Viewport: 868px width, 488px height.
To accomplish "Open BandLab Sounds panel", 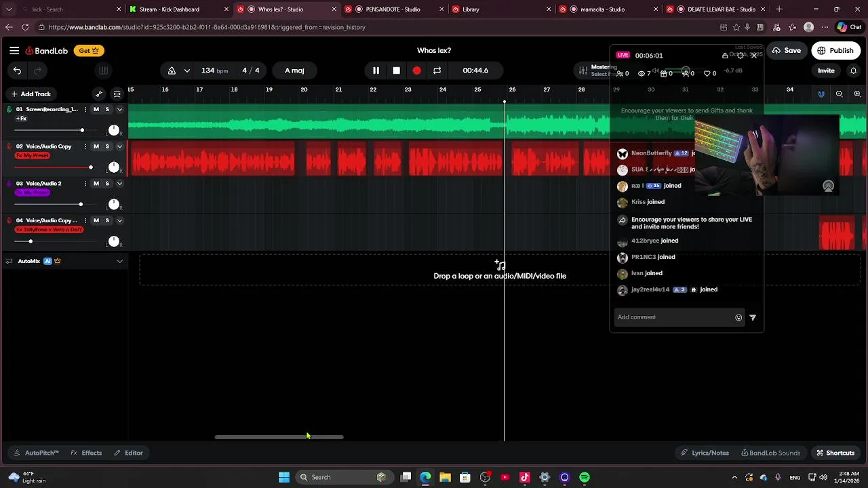I will [x=770, y=453].
